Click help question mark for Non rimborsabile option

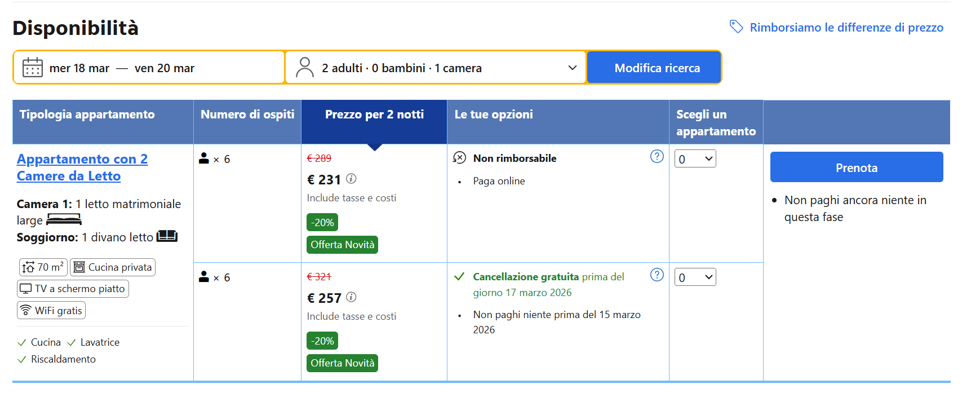pyautogui.click(x=657, y=156)
